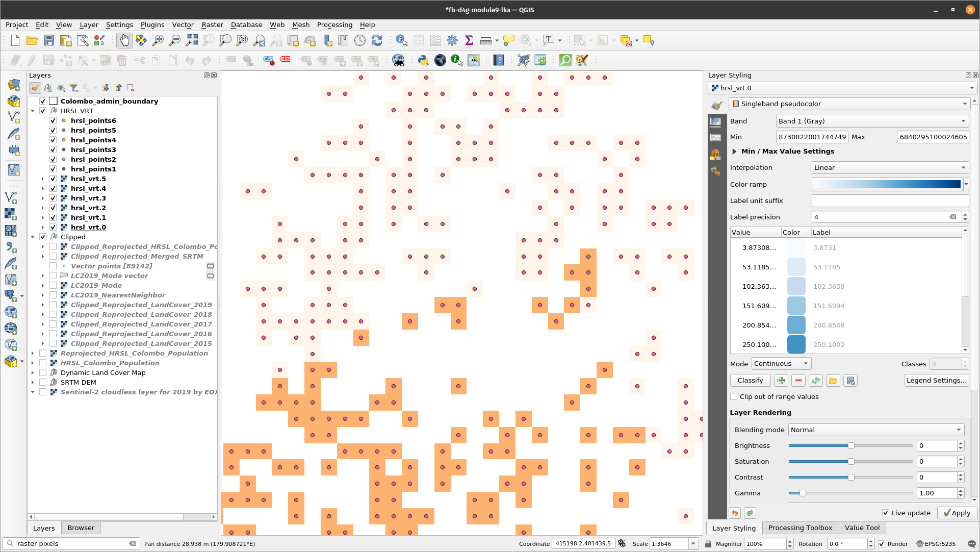The height and width of the screenshot is (552, 980).
Task: Click the Remove selected rows minus icon
Action: pyautogui.click(x=798, y=381)
